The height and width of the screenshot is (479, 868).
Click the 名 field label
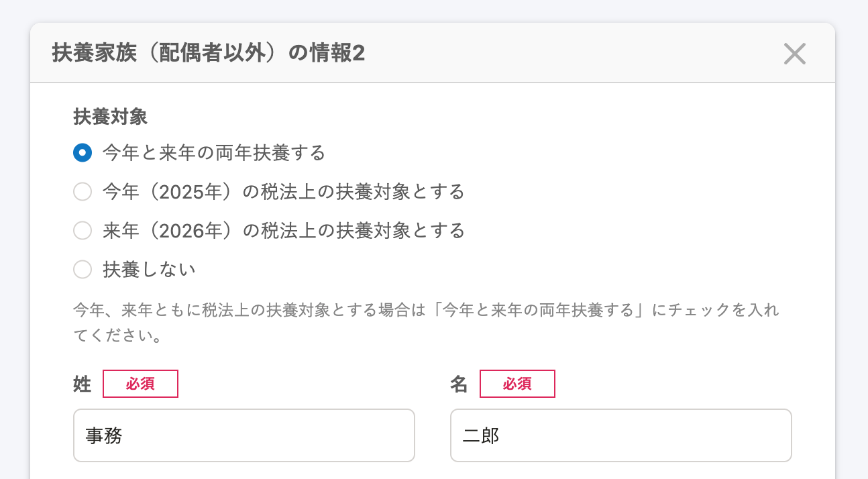tap(459, 384)
